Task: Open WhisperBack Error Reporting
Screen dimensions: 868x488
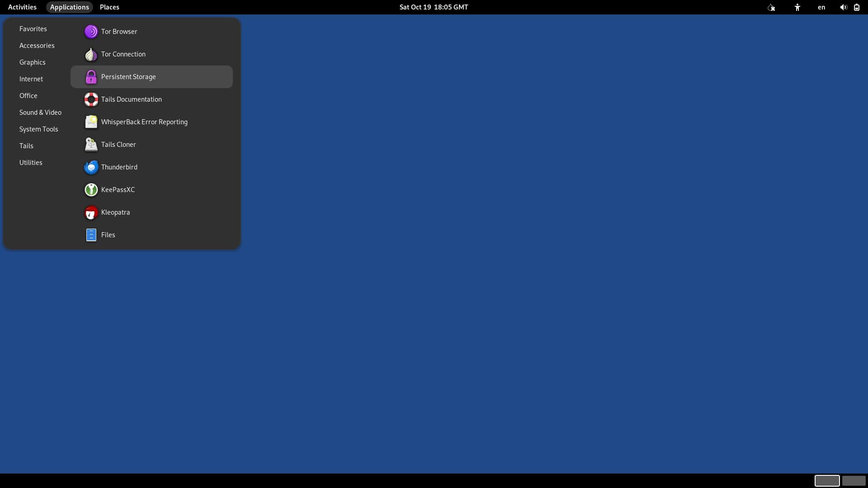Action: (x=144, y=122)
